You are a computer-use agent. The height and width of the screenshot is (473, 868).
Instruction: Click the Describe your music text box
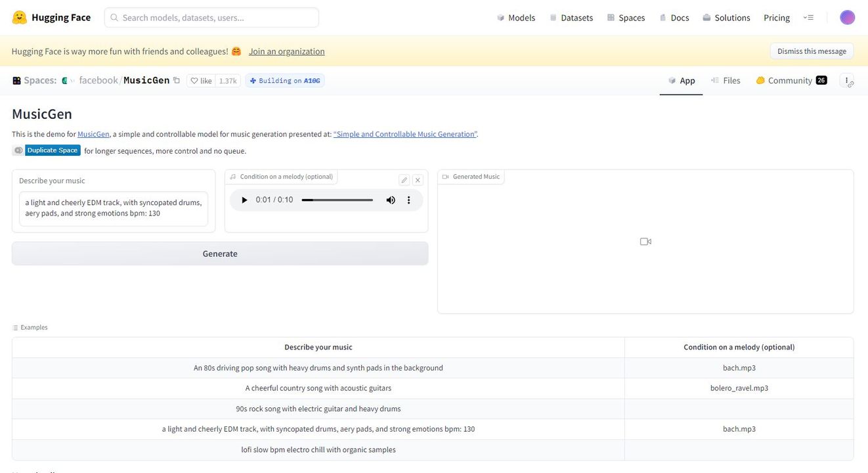tap(114, 208)
